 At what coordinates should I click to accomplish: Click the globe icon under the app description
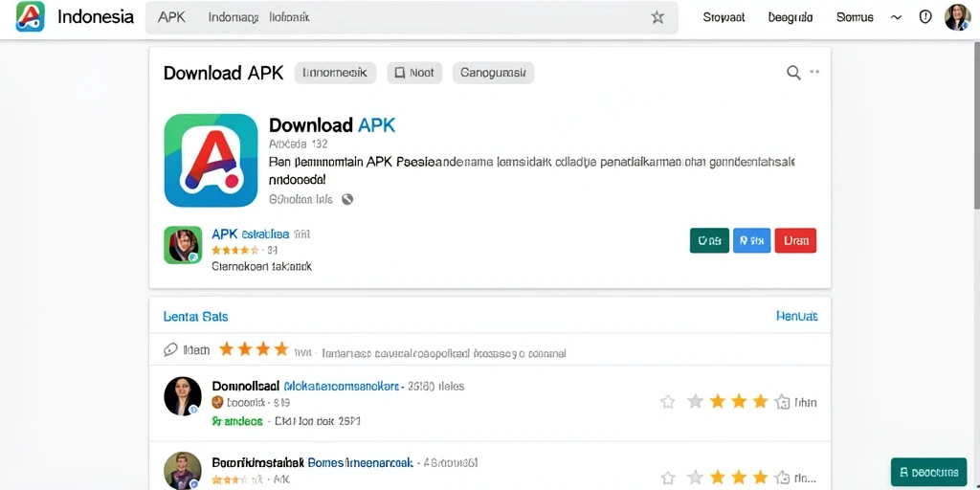click(347, 199)
